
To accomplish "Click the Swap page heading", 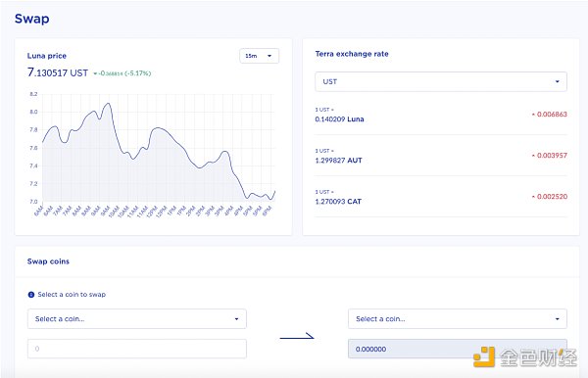I will (x=32, y=19).
